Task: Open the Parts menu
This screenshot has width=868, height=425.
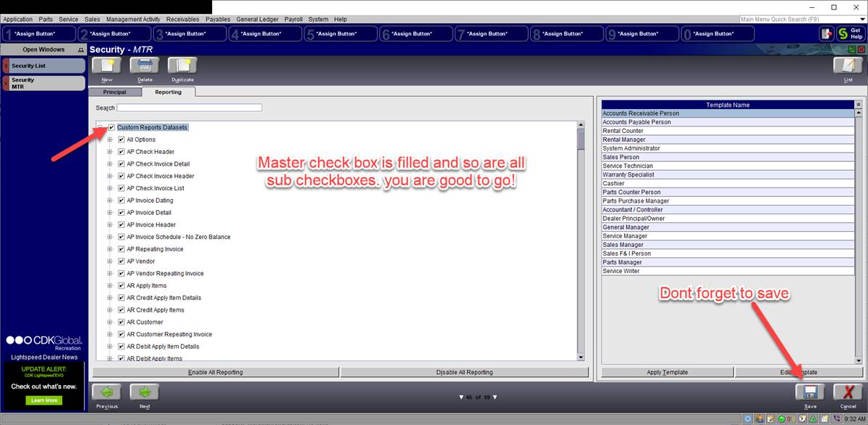Action: click(x=45, y=20)
